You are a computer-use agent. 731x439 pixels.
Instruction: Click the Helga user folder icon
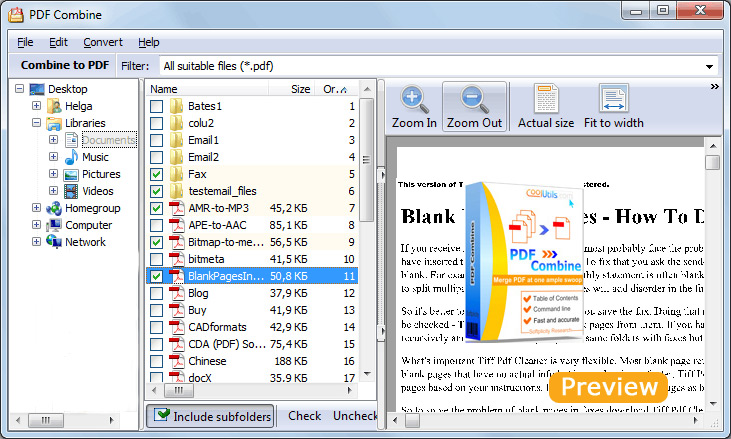pos(54,106)
